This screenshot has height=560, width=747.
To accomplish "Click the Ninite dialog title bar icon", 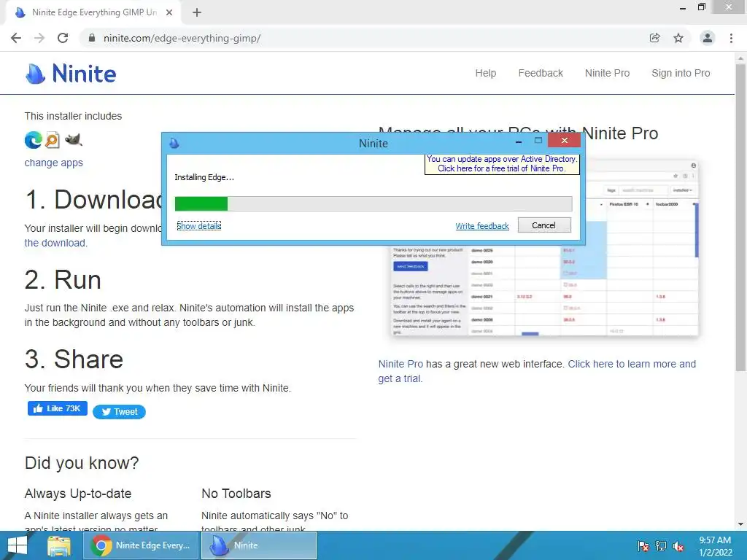I will pos(174,143).
